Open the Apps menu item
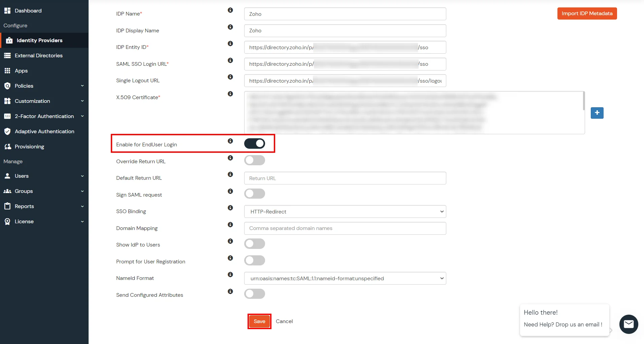The image size is (644, 344). [x=44, y=71]
